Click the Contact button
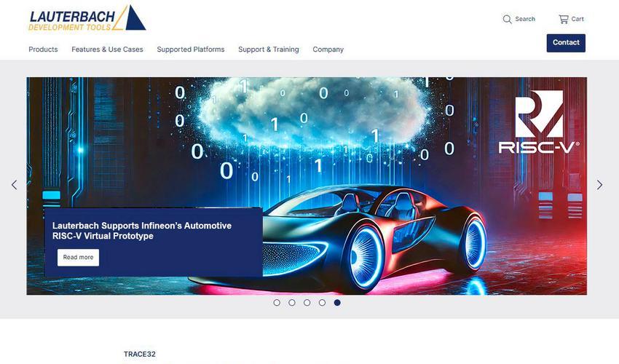This screenshot has width=619, height=364. point(566,43)
